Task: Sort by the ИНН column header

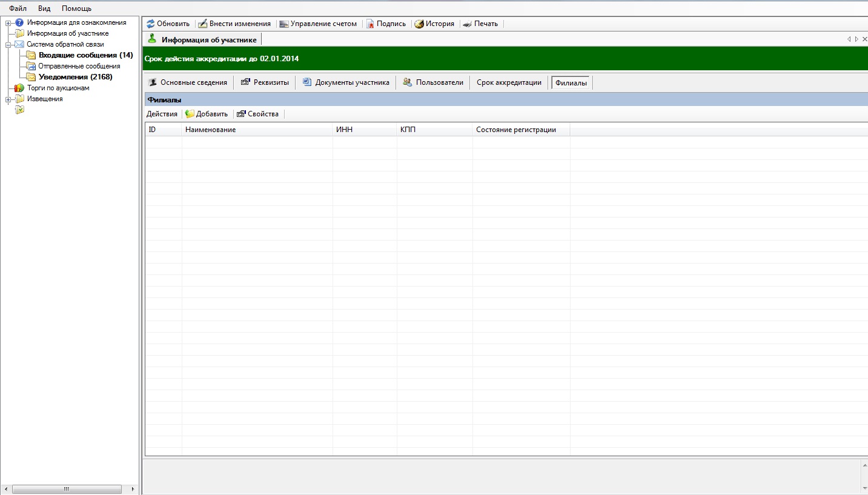Action: point(365,130)
